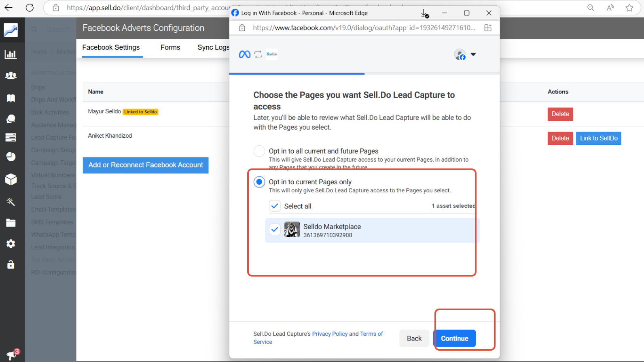Open the sidebar bar chart dashboard icon

tap(11, 54)
